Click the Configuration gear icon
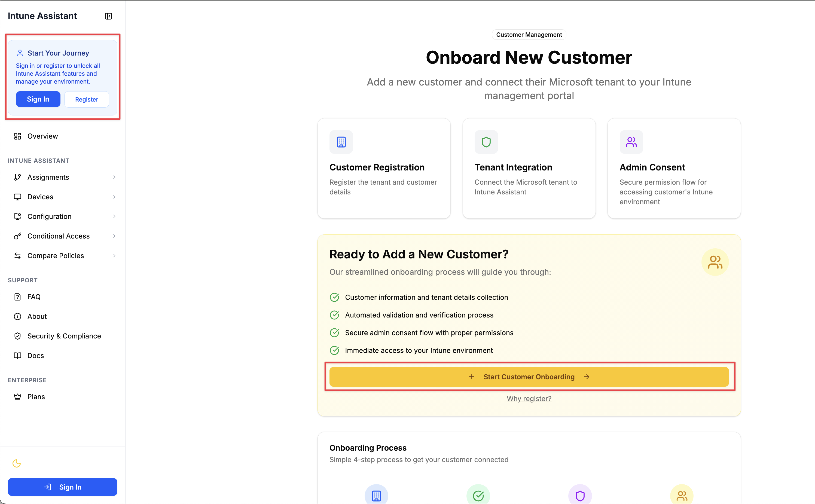815x504 pixels. click(18, 216)
